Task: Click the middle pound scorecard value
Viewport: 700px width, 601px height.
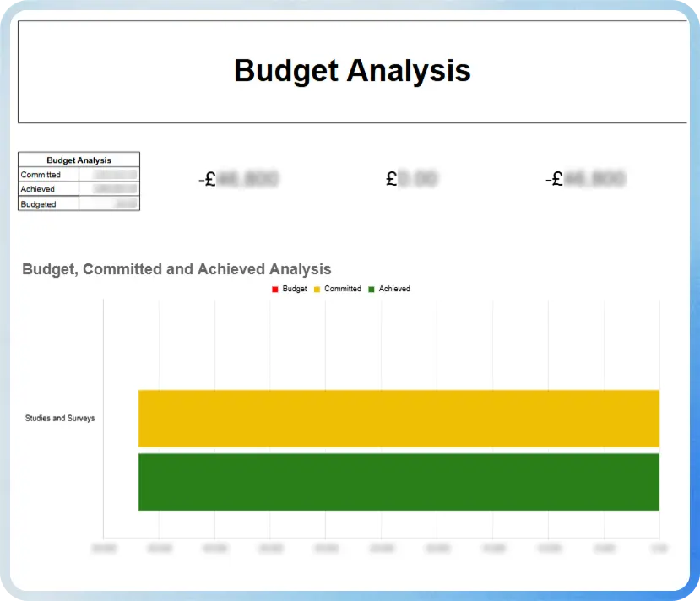Action: (x=412, y=178)
